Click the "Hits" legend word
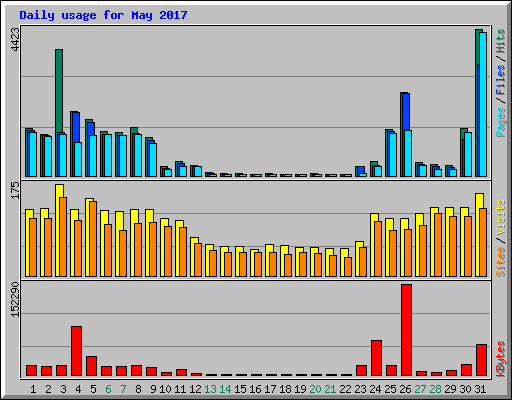512x400 pixels. pos(501,41)
